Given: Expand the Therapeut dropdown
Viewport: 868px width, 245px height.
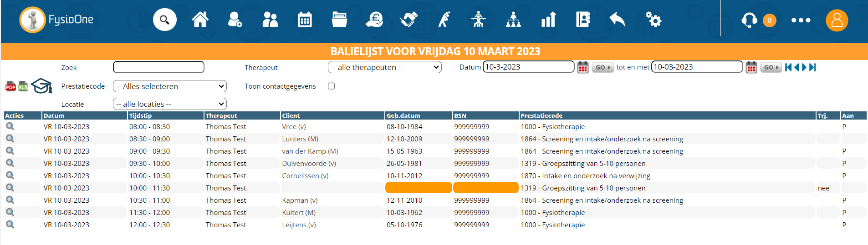Looking at the screenshot, I should (384, 67).
